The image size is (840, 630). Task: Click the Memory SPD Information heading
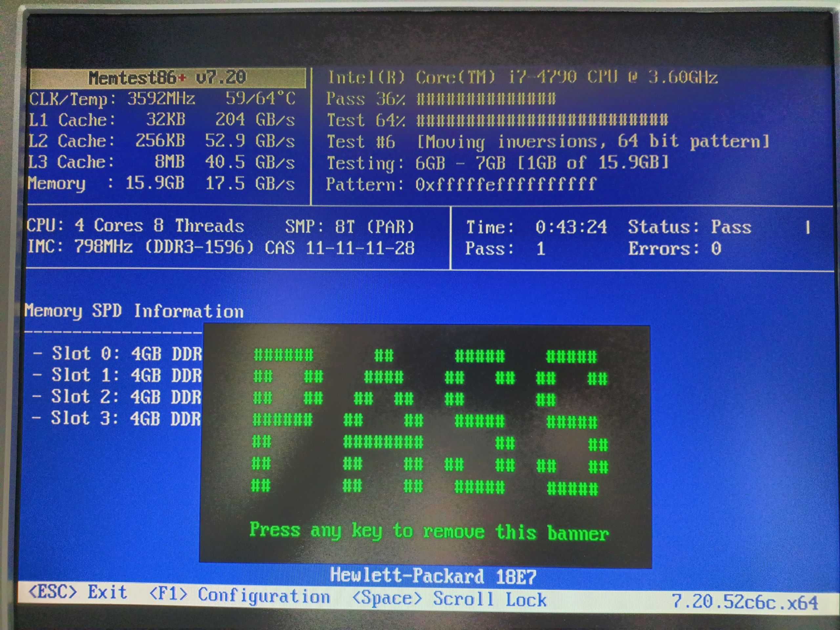(134, 311)
